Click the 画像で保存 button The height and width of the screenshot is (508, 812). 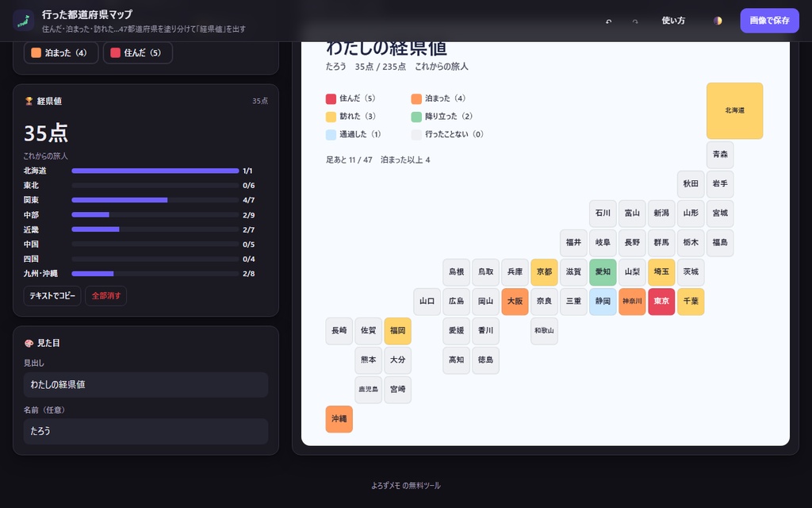pyautogui.click(x=769, y=21)
